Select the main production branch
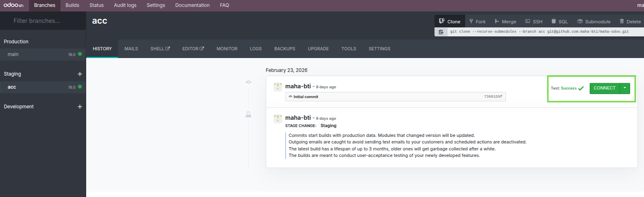Image resolution: width=644 pixels, height=197 pixels. [13, 54]
